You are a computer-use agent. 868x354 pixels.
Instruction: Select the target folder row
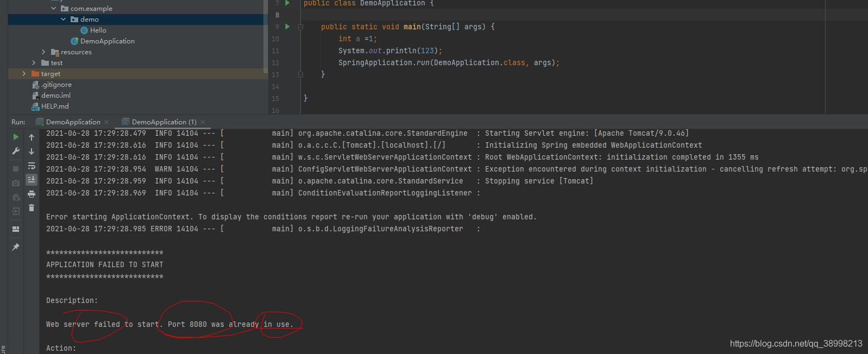coord(138,74)
